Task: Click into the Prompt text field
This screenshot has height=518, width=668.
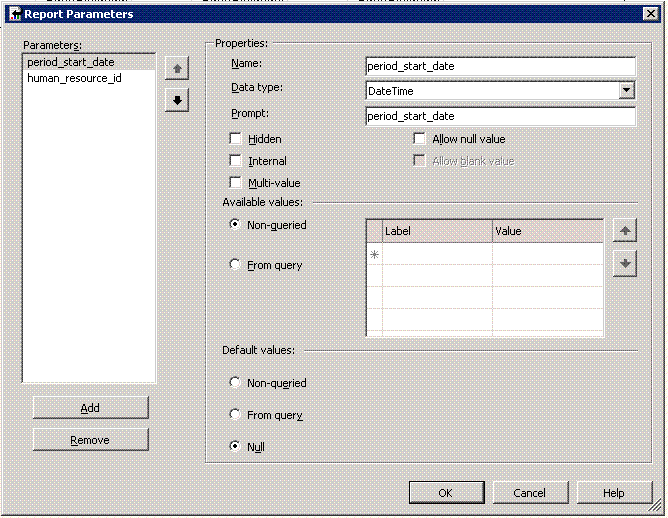Action: coord(500,116)
